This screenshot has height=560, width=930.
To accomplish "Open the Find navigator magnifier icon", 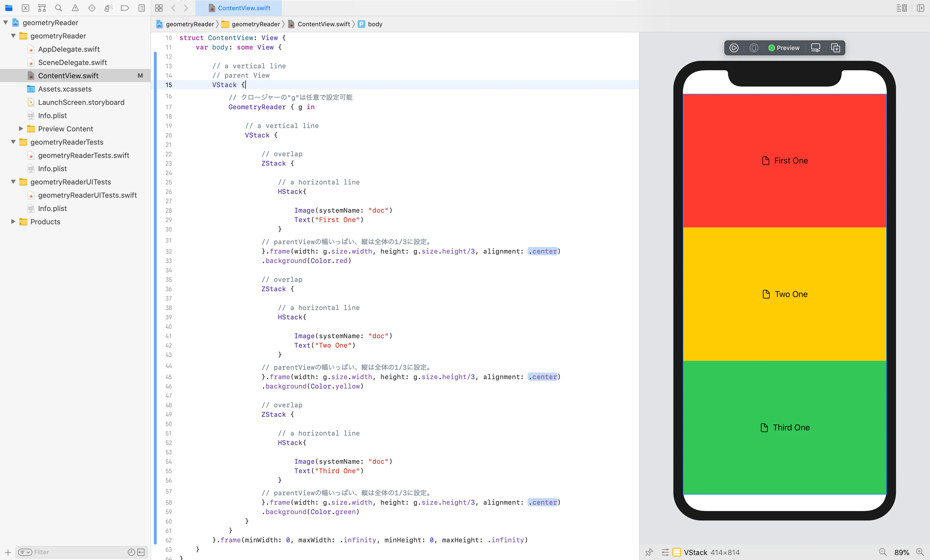I will 58,8.
